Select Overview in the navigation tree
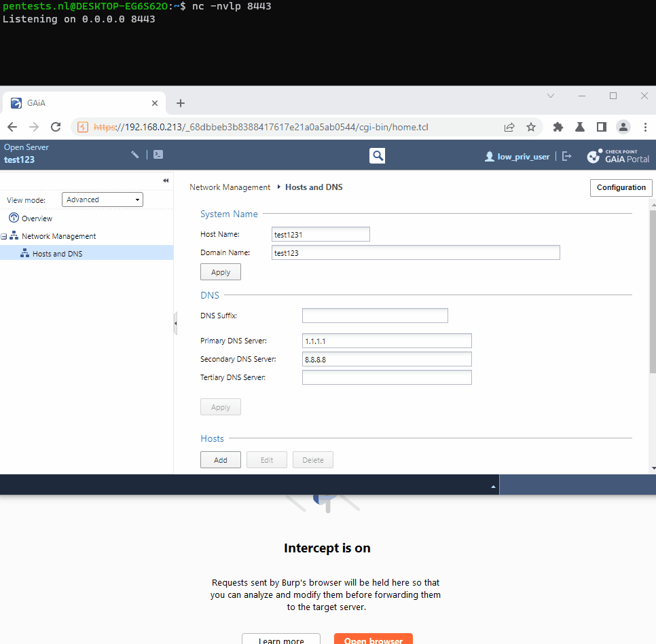This screenshot has height=644, width=656. (37, 219)
